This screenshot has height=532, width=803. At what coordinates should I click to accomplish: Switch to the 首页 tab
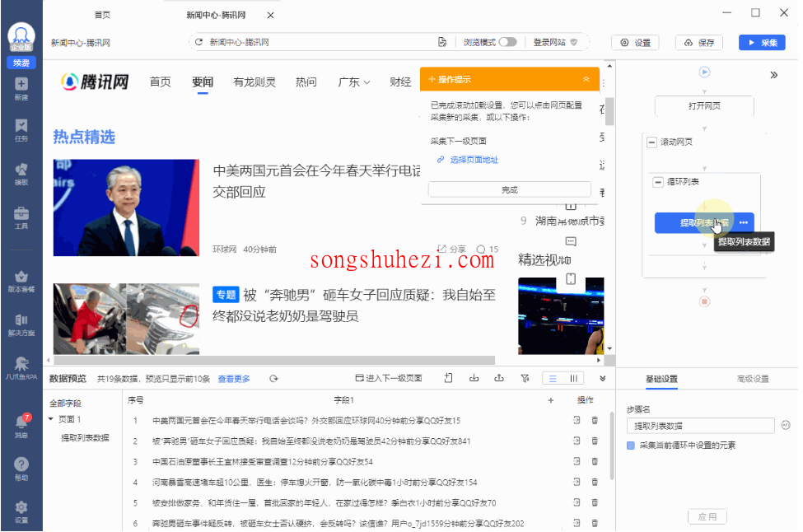click(102, 15)
